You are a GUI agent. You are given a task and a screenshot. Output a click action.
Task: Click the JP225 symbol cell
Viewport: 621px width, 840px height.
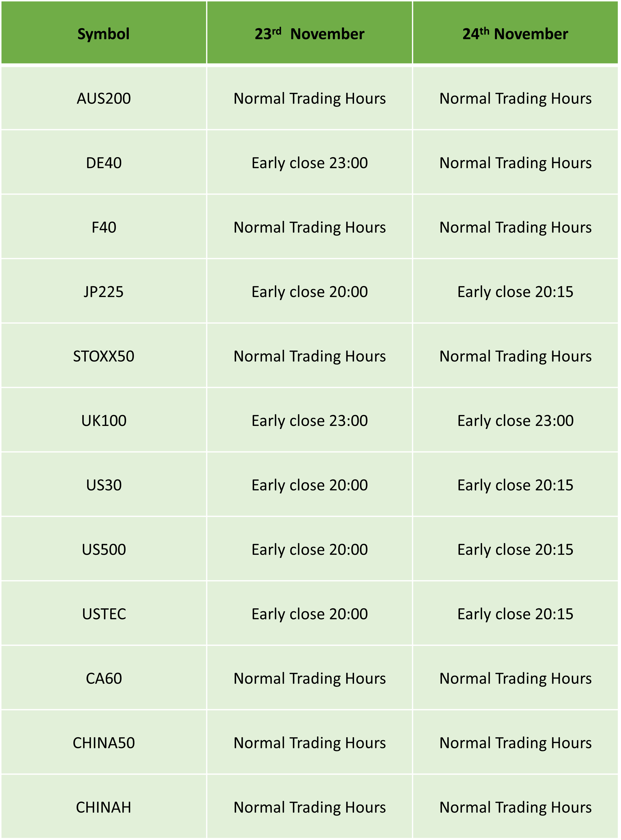pyautogui.click(x=104, y=291)
